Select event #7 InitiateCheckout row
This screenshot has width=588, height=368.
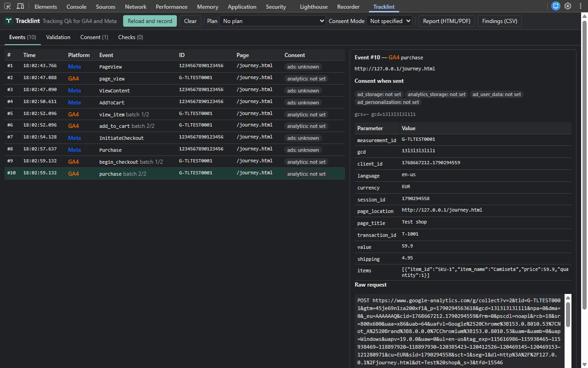tap(175, 138)
